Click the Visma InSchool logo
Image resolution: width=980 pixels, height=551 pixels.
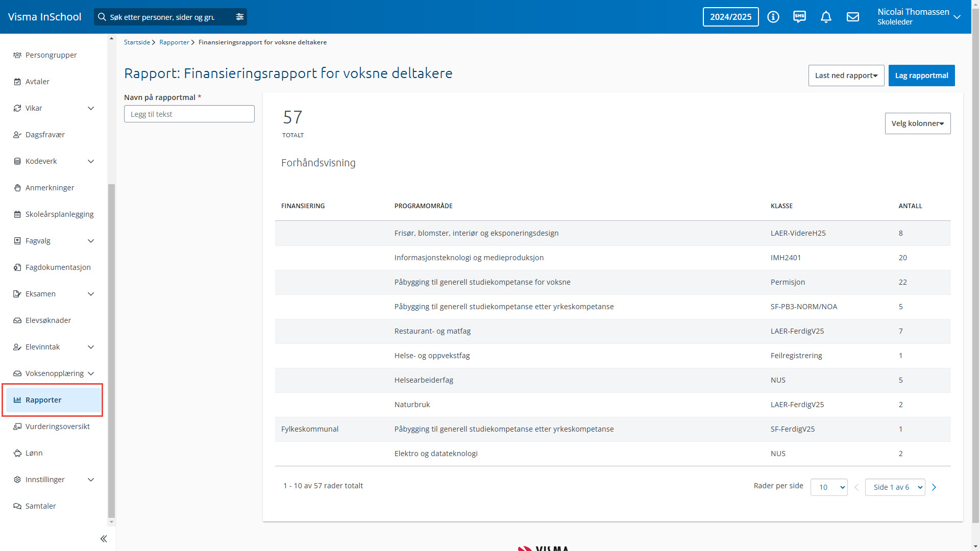tap(44, 17)
